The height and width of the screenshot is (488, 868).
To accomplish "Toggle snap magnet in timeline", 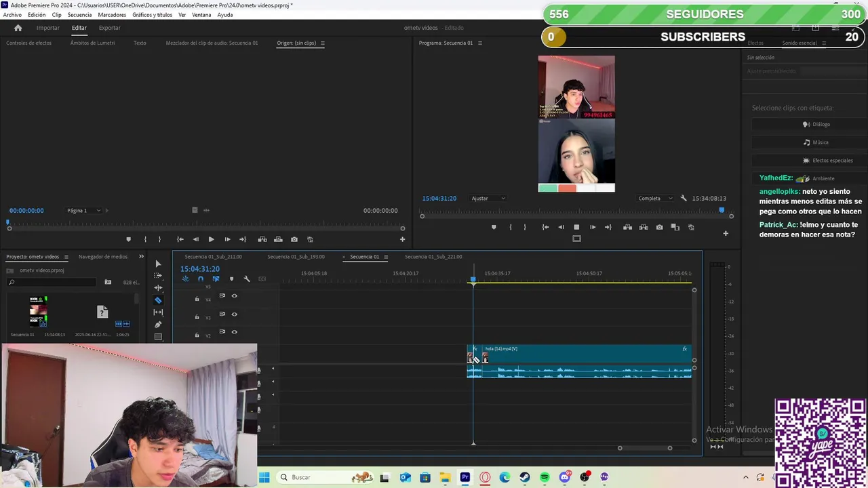I will (200, 279).
